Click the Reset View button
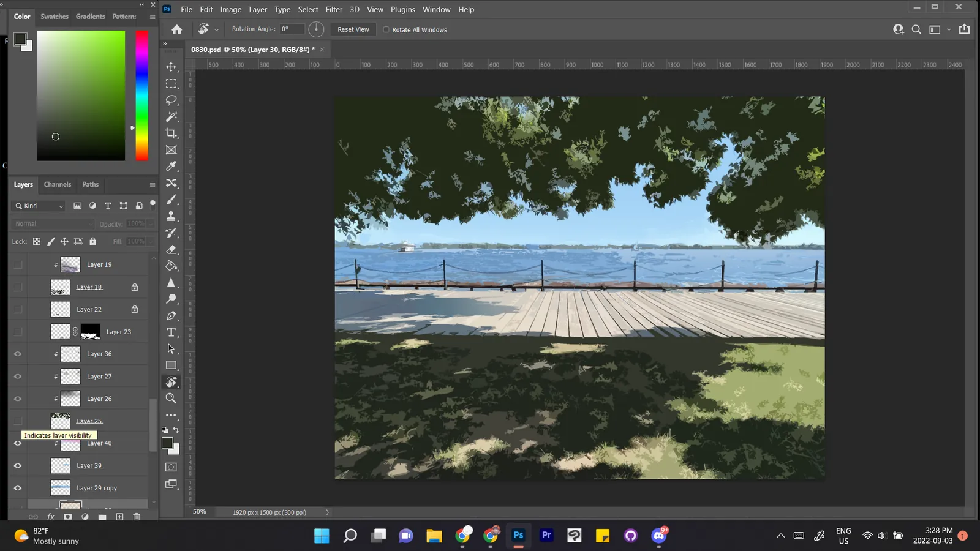This screenshot has height=551, width=980. tap(353, 29)
